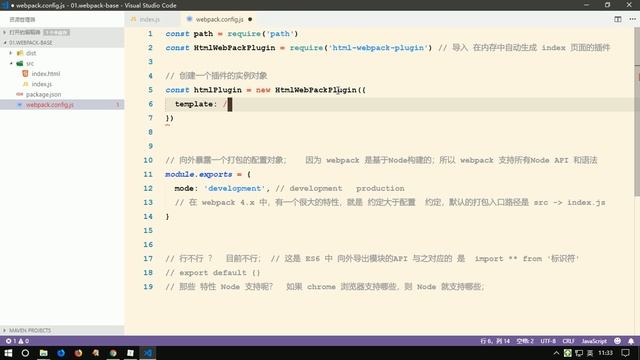The width and height of the screenshot is (640, 360).
Task: Click the UTF-8 encoding status item
Action: (x=548, y=341)
